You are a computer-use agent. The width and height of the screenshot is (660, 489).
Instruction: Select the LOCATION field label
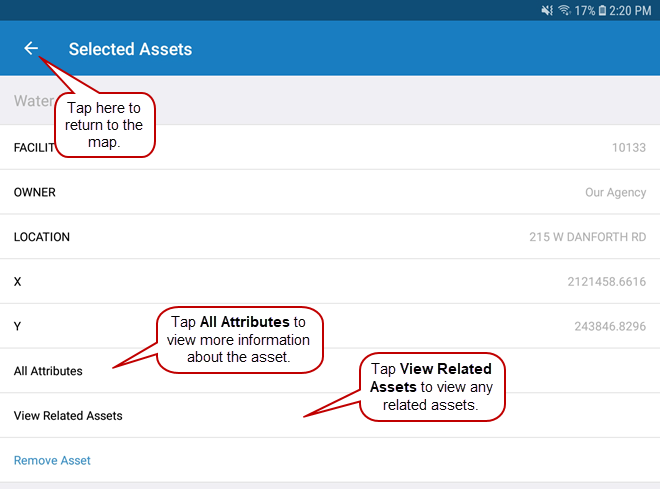42,237
